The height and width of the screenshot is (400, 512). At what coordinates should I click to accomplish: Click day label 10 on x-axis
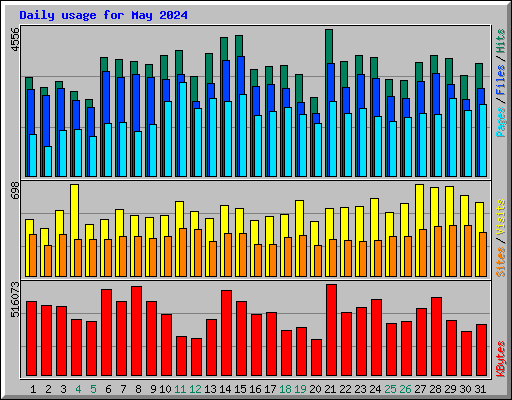click(165, 389)
